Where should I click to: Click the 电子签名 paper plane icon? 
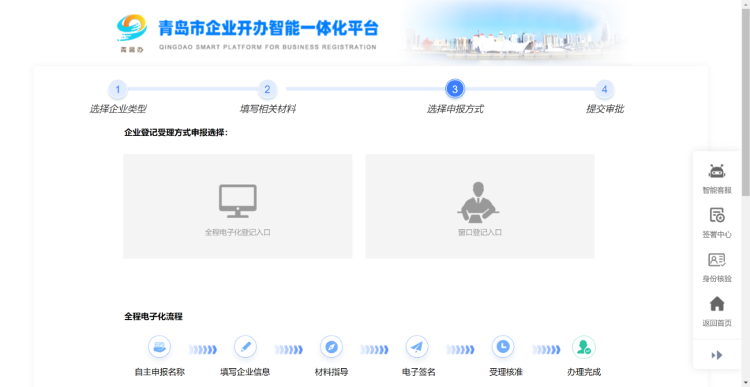pyautogui.click(x=417, y=346)
